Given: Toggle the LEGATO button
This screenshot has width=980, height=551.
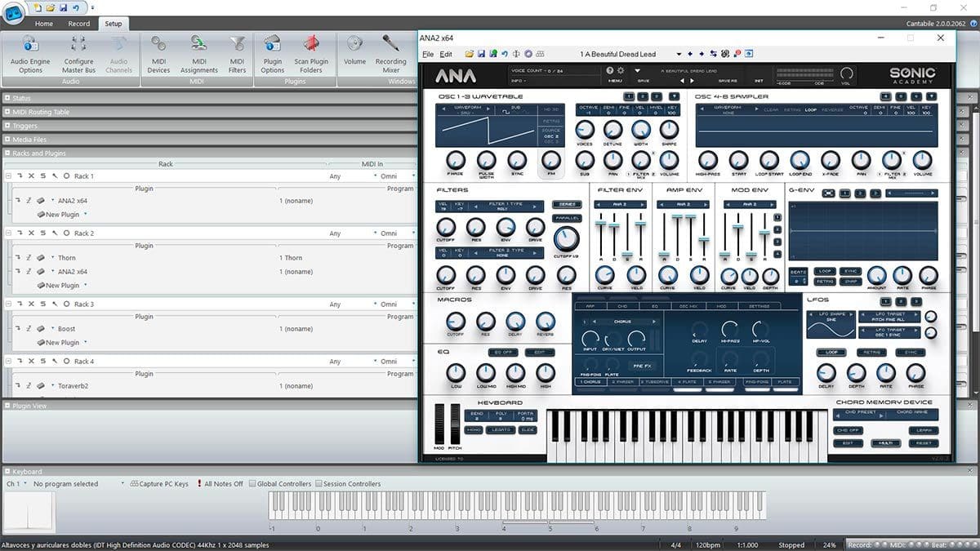Looking at the screenshot, I should click(x=501, y=430).
